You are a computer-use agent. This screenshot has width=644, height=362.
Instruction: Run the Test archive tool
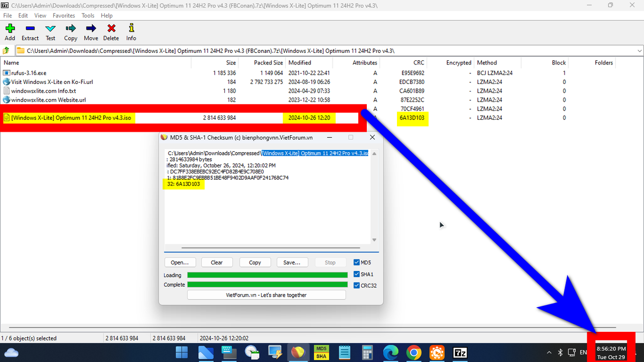[50, 32]
